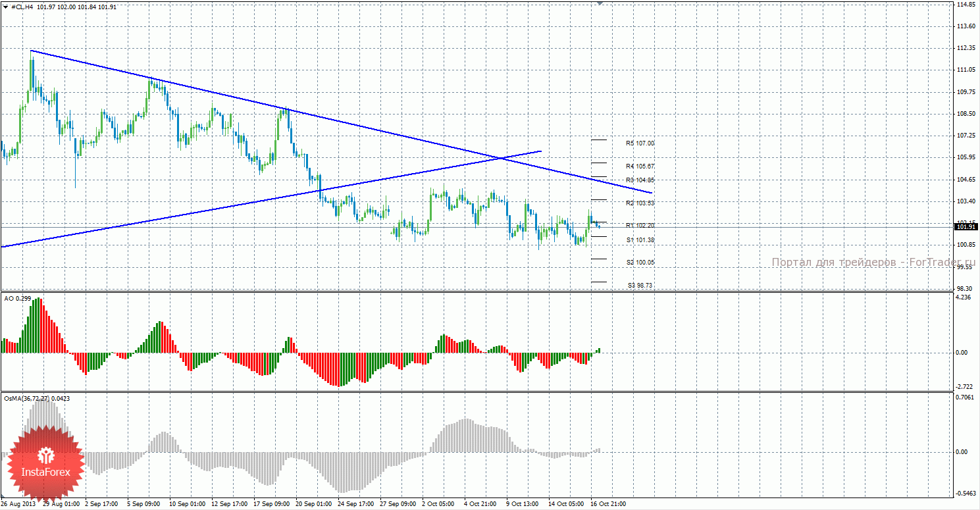Open the ForTrader.ru watermark link

click(x=873, y=263)
